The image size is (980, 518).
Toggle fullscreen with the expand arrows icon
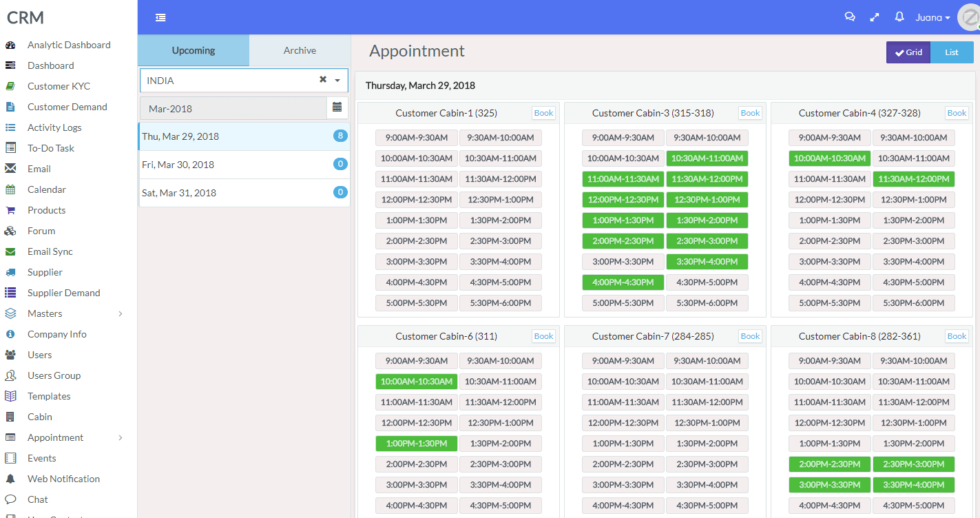[875, 17]
